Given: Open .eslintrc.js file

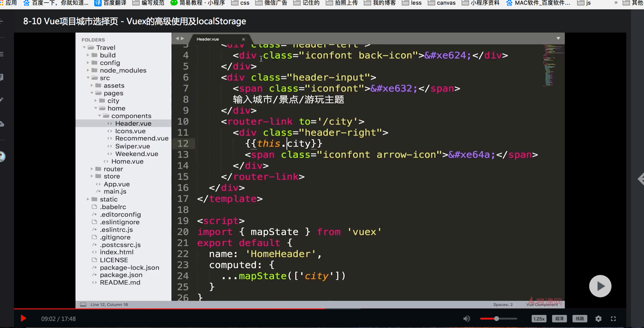Looking at the screenshot, I should pos(116,230).
